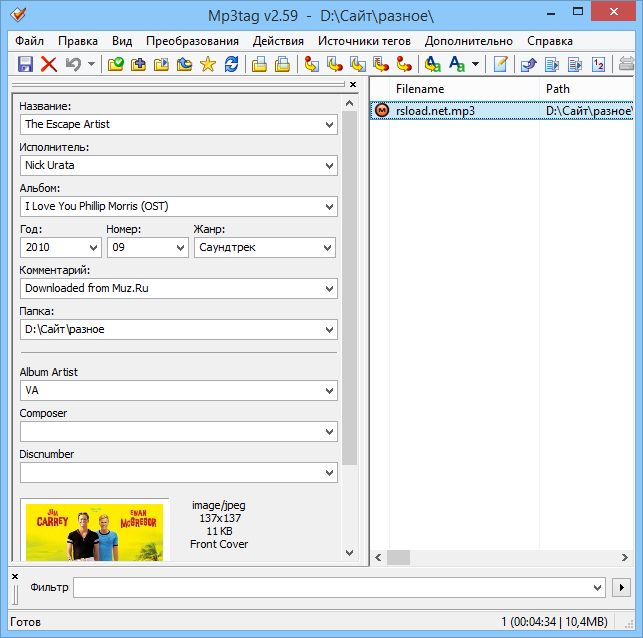The height and width of the screenshot is (638, 643).
Task: Click the red X Remove tag icon
Action: (49, 64)
